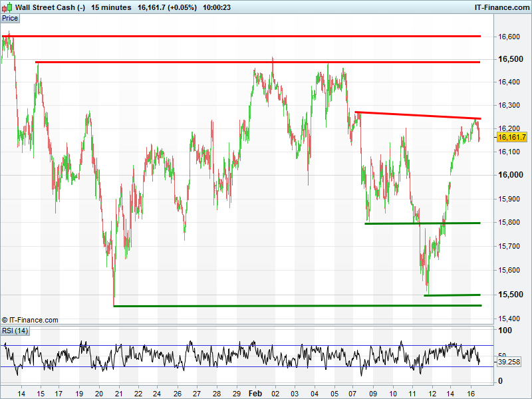Click the Feb month label on time axis
The image size is (532, 399).
click(x=255, y=394)
